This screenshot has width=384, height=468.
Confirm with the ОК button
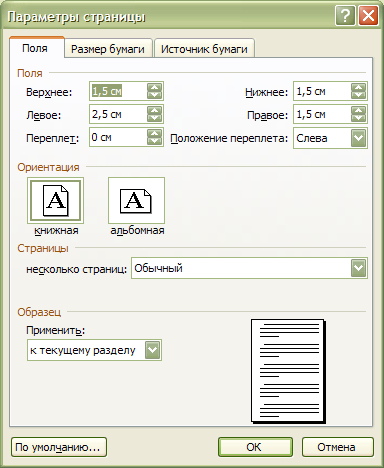pyautogui.click(x=255, y=447)
